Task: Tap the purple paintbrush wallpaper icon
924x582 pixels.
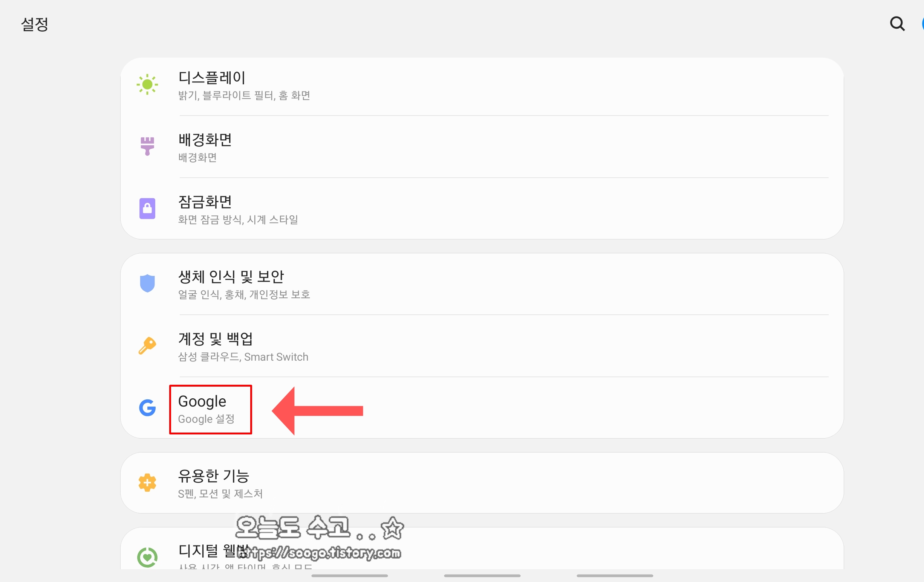Action: pos(147,146)
